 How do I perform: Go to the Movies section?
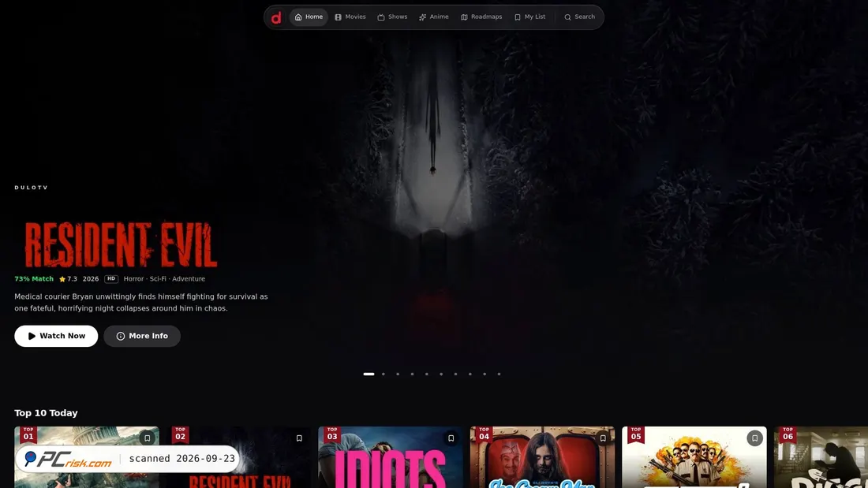(350, 17)
